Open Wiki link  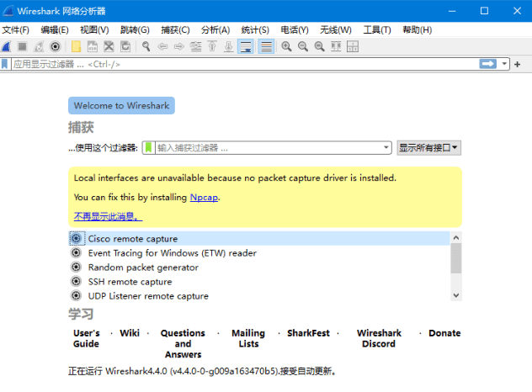(130, 333)
